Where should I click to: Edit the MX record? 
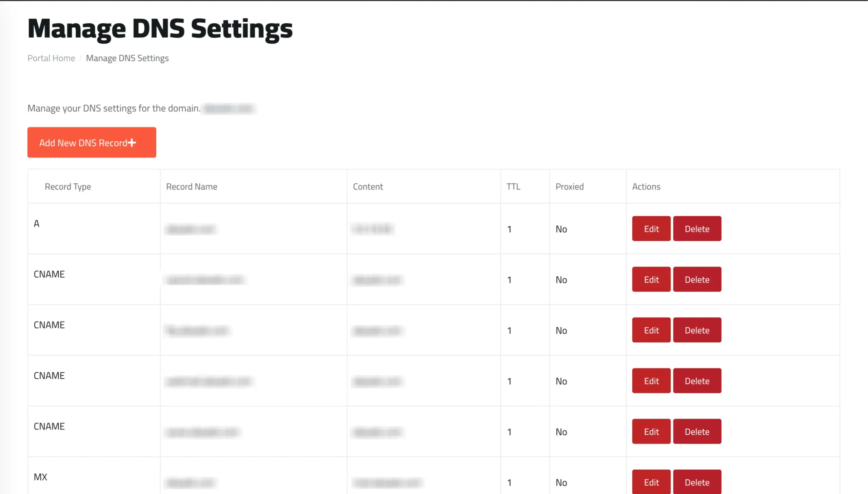(651, 482)
